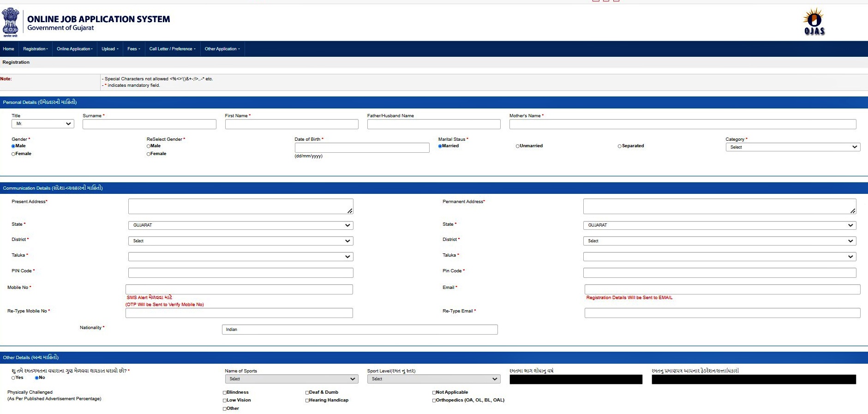Open the Fees menu
868x414 pixels.
coord(134,49)
